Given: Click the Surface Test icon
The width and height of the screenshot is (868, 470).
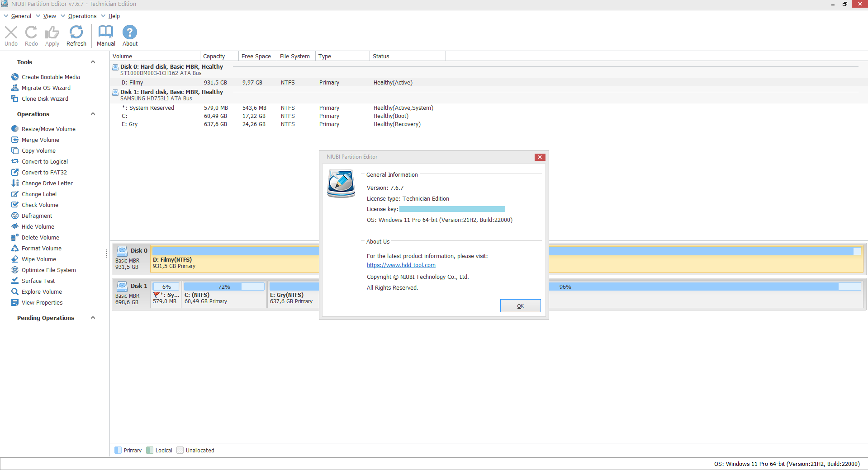Looking at the screenshot, I should click(15, 281).
